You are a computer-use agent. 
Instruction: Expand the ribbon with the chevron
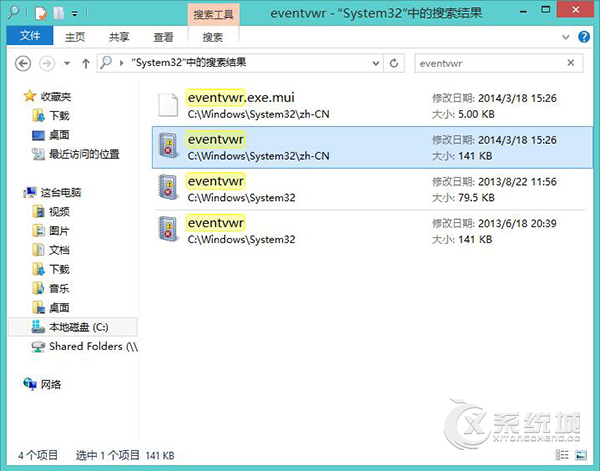point(566,37)
